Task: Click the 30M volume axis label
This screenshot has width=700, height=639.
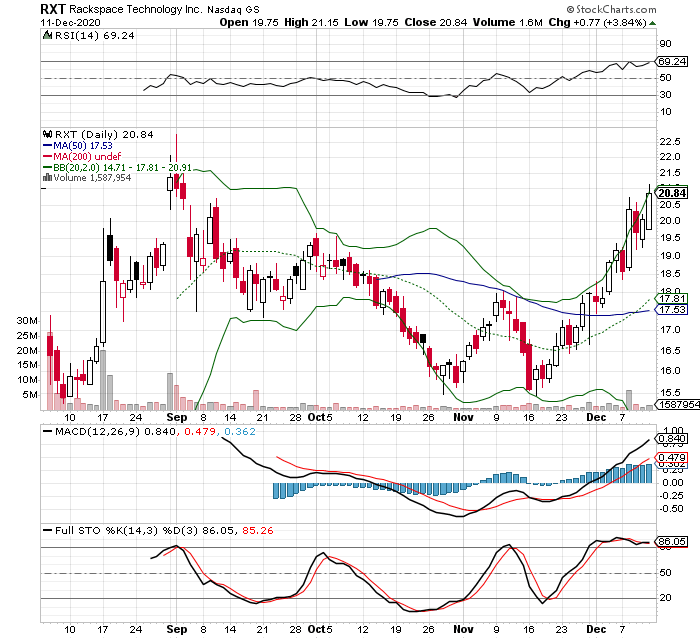Action: pyautogui.click(x=27, y=321)
